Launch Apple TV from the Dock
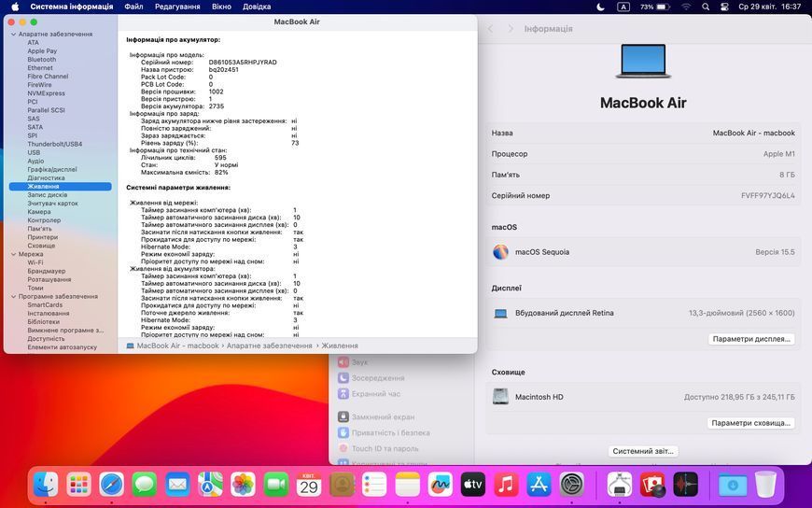The image size is (812, 508). 473,486
